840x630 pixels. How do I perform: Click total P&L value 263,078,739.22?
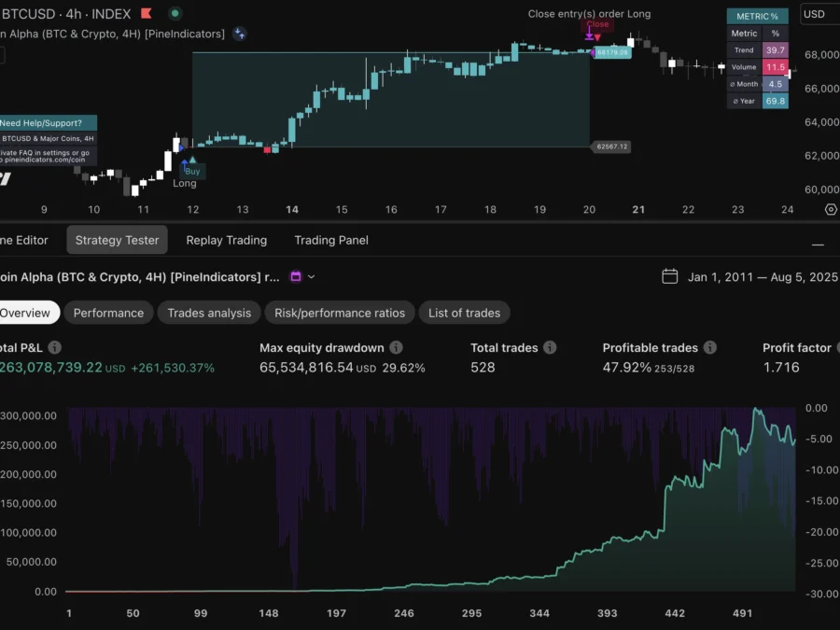point(51,368)
